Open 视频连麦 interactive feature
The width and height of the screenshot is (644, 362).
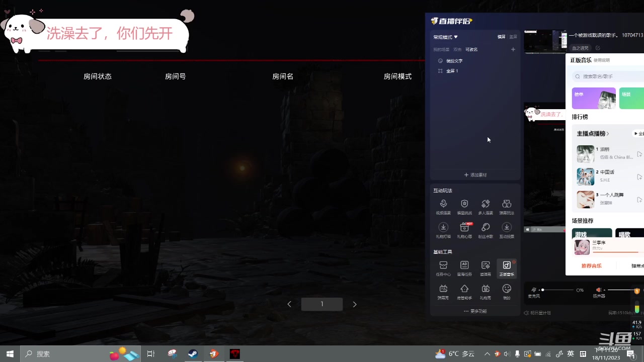point(443,207)
